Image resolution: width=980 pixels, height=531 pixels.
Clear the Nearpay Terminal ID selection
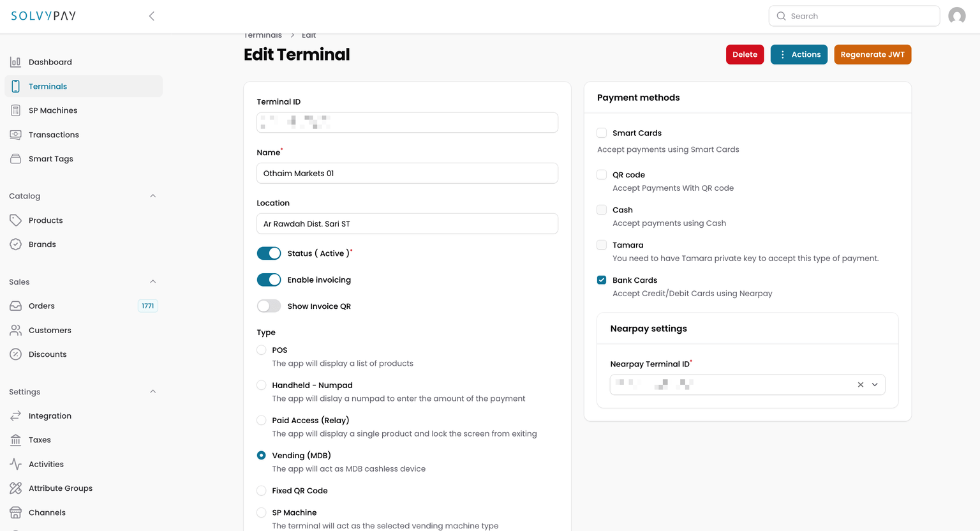pos(860,384)
